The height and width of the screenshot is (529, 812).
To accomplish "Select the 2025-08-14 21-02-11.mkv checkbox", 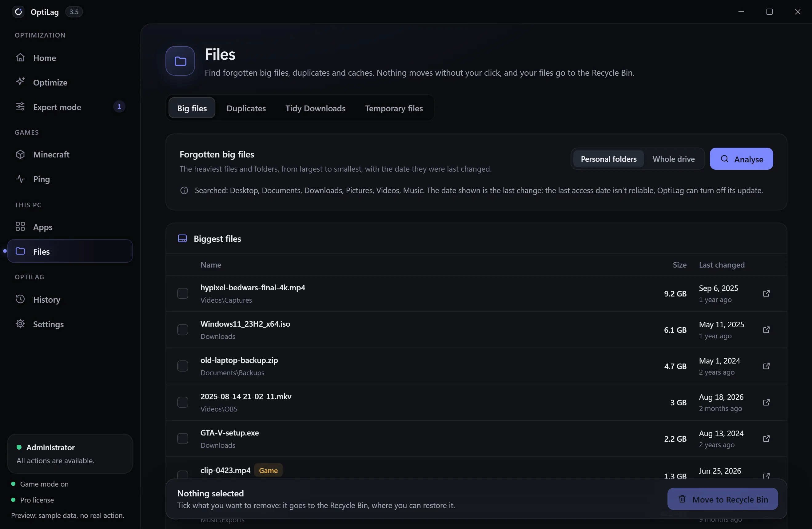I will coord(182,403).
